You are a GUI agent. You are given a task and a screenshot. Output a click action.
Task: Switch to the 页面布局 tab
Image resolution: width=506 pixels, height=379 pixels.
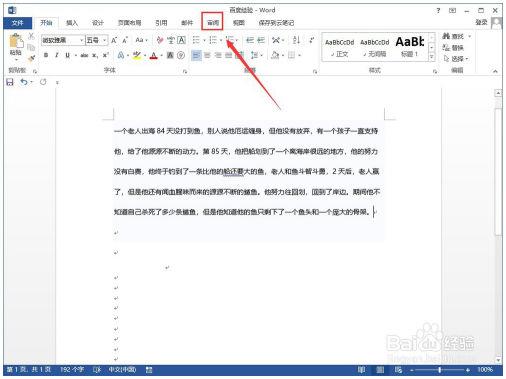129,23
